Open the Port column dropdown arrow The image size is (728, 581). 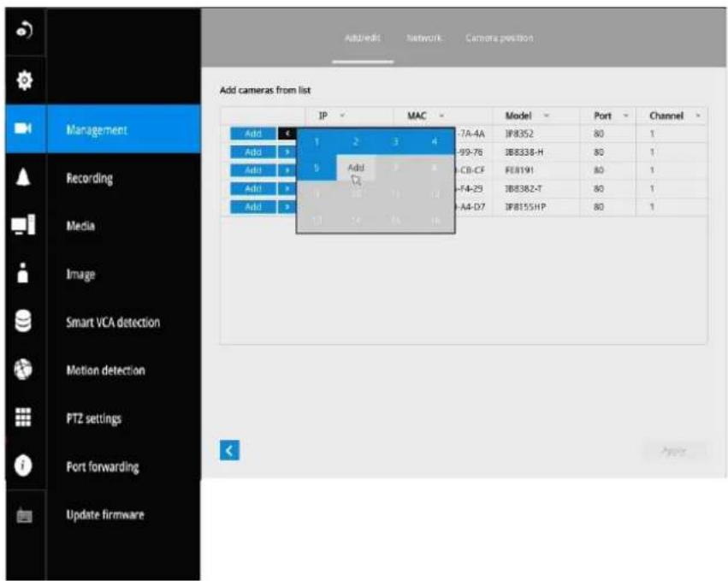(625, 116)
